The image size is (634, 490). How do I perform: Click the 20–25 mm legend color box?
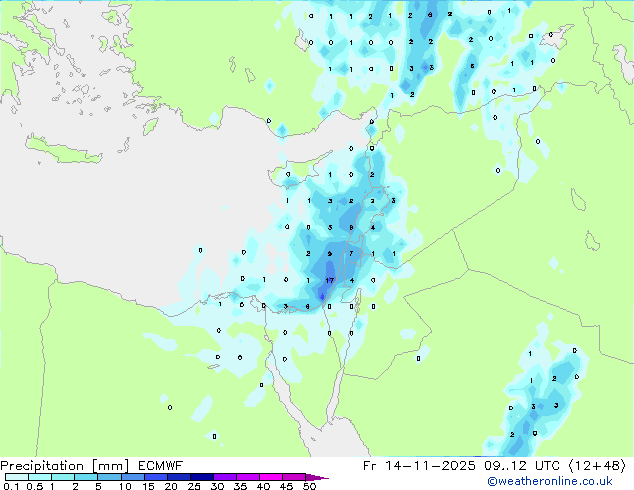(178, 477)
